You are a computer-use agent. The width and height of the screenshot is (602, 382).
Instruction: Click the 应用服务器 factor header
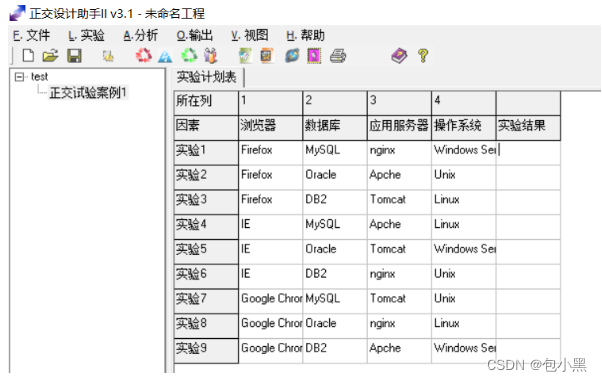(399, 128)
